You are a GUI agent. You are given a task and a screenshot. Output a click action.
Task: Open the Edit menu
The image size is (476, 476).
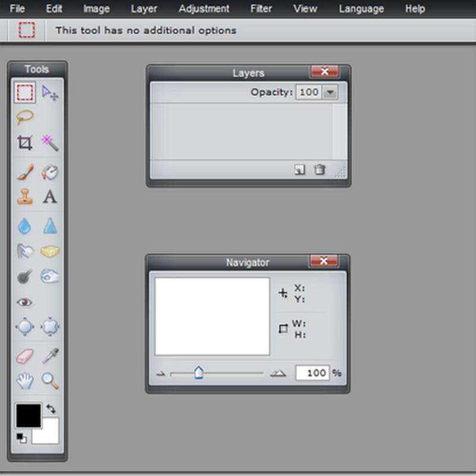(x=54, y=8)
